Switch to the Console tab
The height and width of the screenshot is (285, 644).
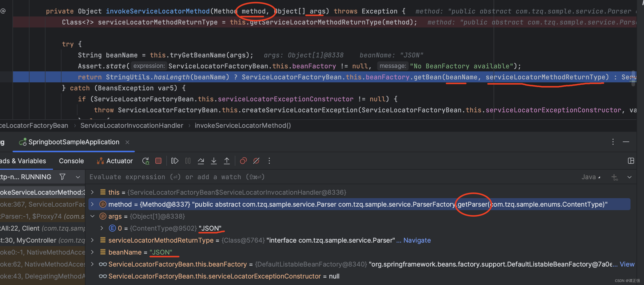click(x=71, y=161)
